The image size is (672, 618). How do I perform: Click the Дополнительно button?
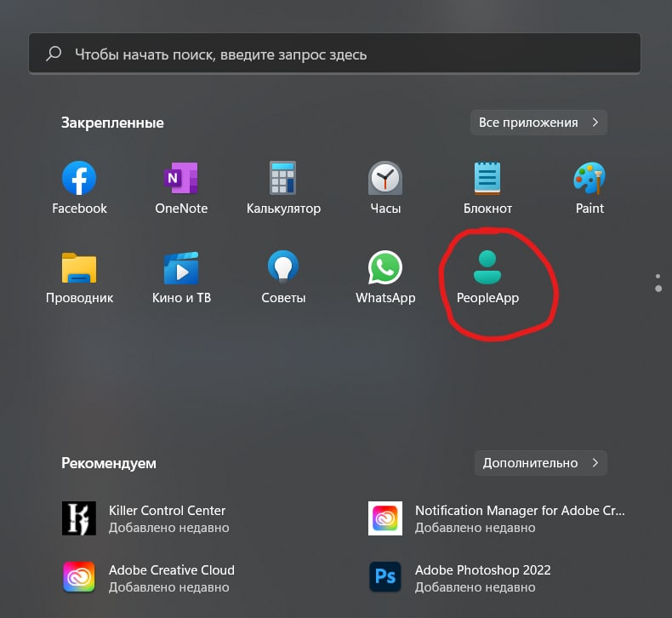click(541, 463)
